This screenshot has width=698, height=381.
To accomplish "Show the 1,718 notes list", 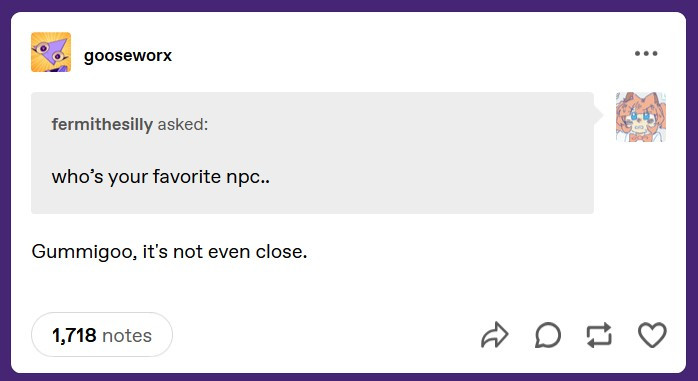I will tap(102, 335).
